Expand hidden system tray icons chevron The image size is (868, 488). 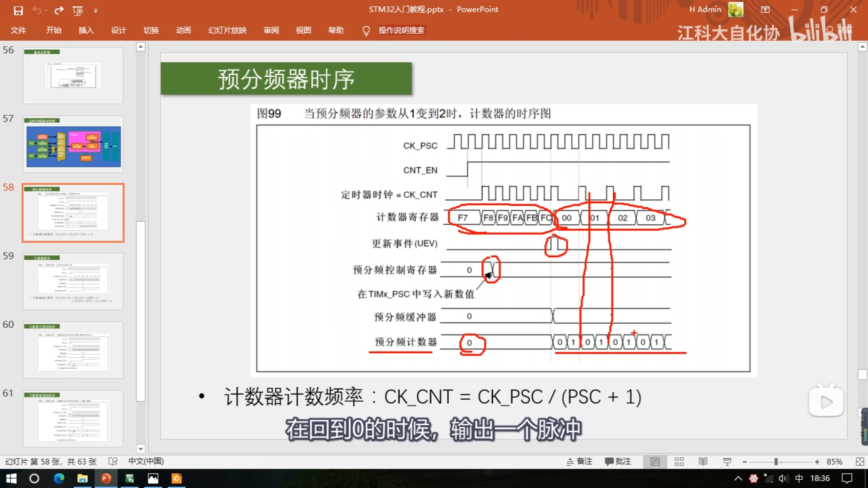(738, 479)
